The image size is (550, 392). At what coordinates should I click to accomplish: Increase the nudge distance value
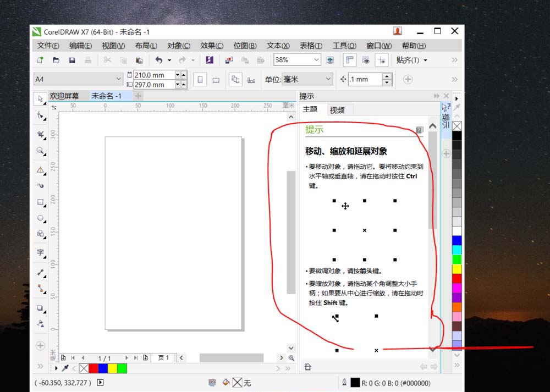click(x=387, y=76)
